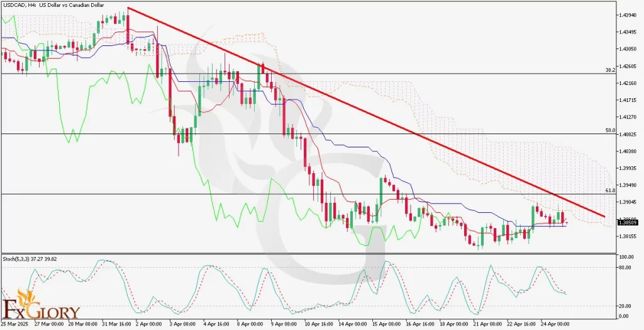Click the 4 Apr 16:00 time label
This screenshot has height=330, width=644.
click(218, 324)
